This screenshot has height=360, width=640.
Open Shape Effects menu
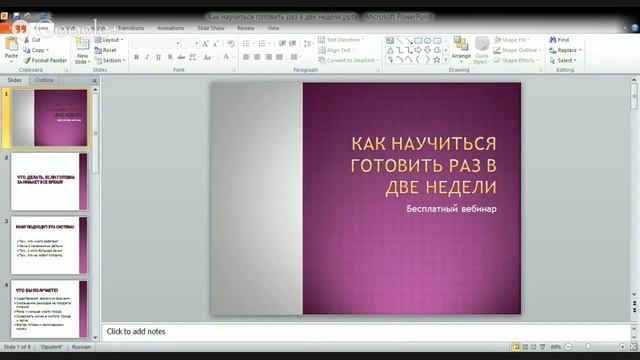[516, 60]
